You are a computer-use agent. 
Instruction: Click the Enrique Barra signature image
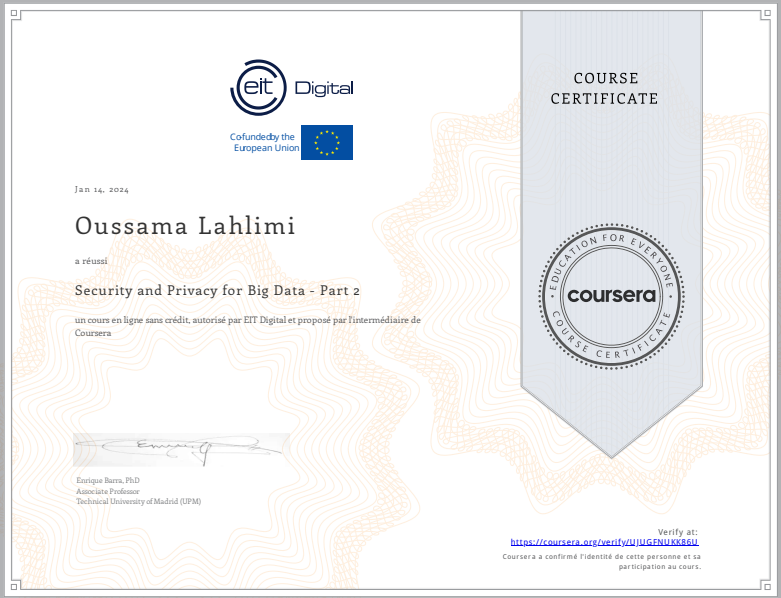(x=181, y=450)
